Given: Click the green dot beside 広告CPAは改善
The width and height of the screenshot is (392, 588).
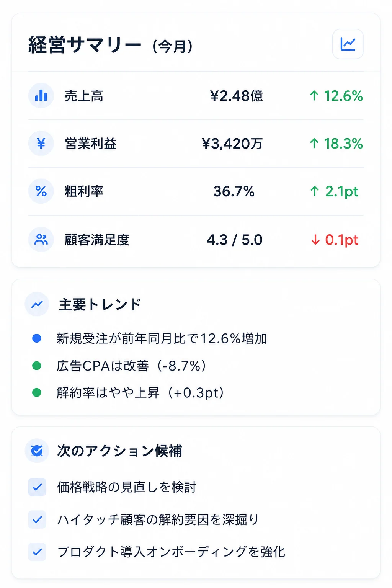Looking at the screenshot, I should coord(37,366).
